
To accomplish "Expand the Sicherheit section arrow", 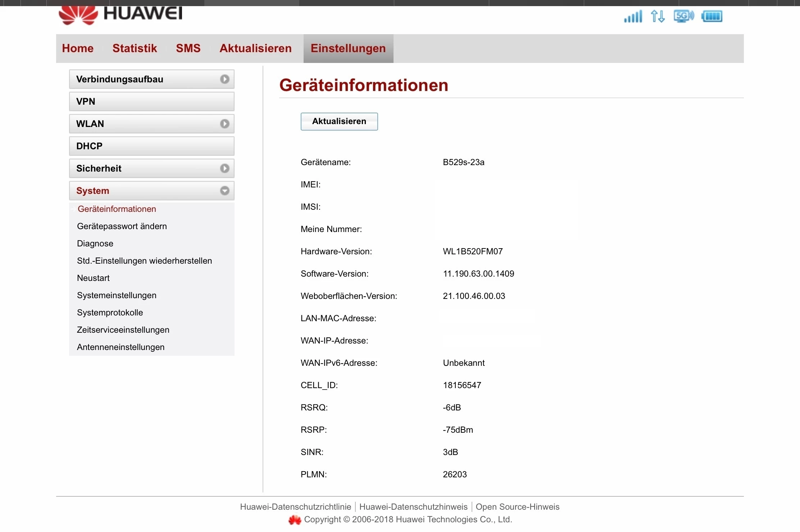I will pos(225,168).
